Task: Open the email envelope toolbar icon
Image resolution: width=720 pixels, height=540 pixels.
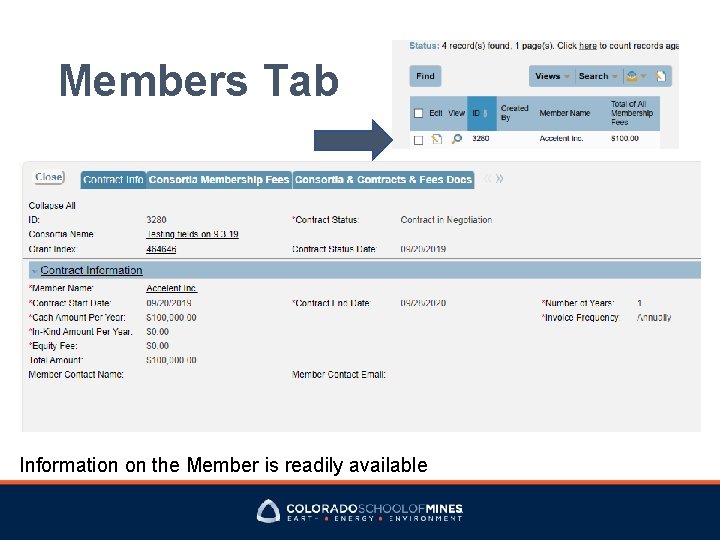Action: pos(632,76)
